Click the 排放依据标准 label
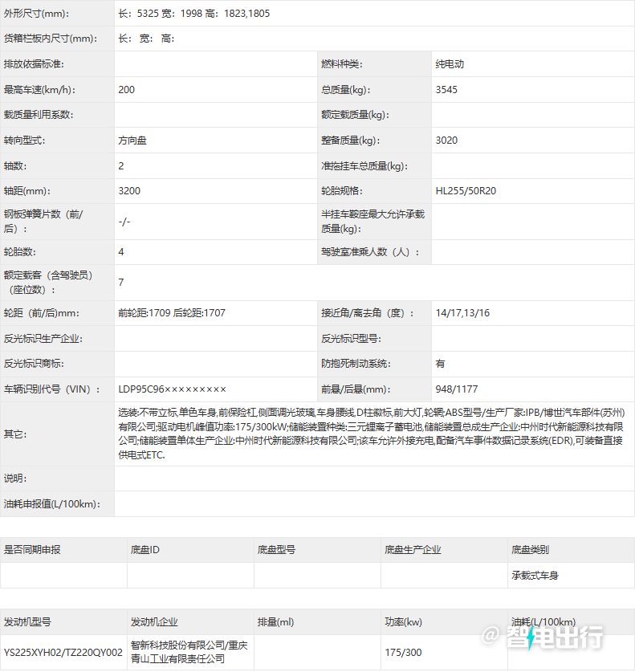This screenshot has width=635, height=672. coord(34,64)
